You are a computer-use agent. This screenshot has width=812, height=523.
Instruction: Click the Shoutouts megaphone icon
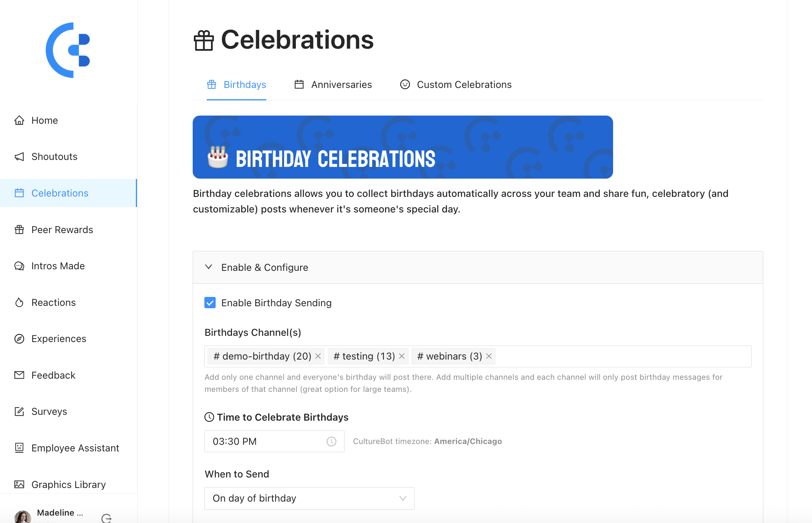(19, 157)
